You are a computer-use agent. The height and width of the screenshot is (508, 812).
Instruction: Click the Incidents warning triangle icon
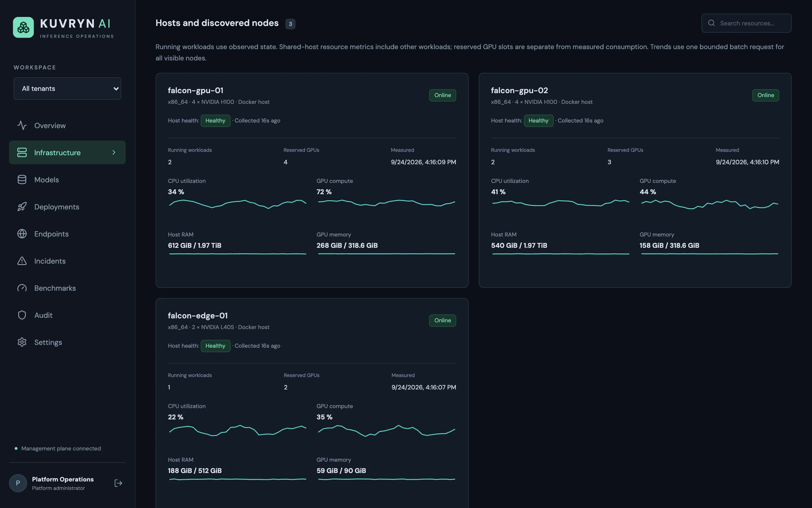point(22,261)
